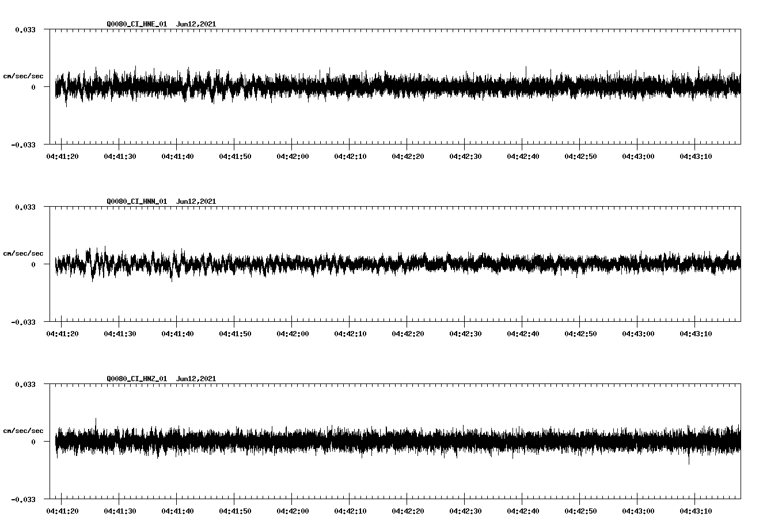The image size is (782, 532).
Task: Click 04:41:30 time label on HNN plot
Action: pyautogui.click(x=120, y=334)
